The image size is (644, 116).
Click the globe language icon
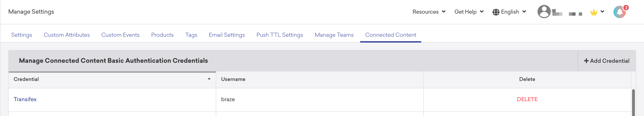[x=496, y=12]
